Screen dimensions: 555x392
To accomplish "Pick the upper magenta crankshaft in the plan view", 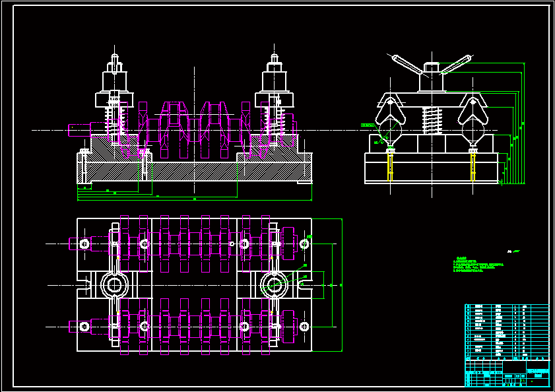I will click(183, 244).
